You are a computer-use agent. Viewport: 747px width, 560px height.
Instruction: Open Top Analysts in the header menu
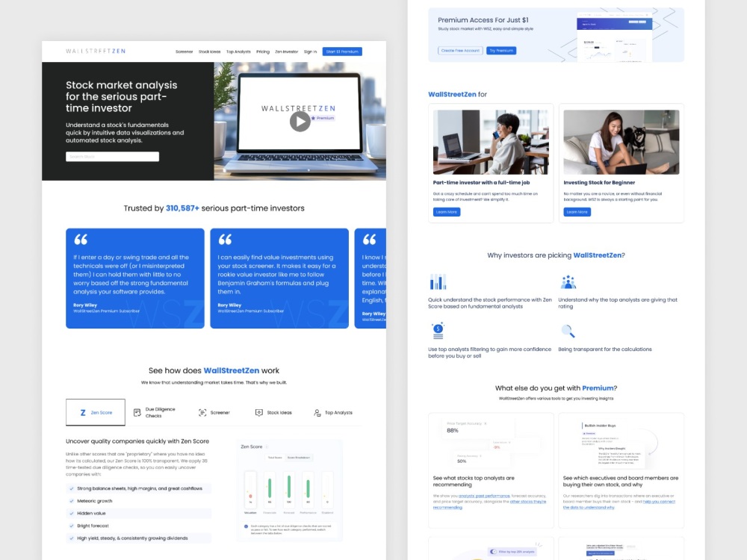click(x=238, y=52)
